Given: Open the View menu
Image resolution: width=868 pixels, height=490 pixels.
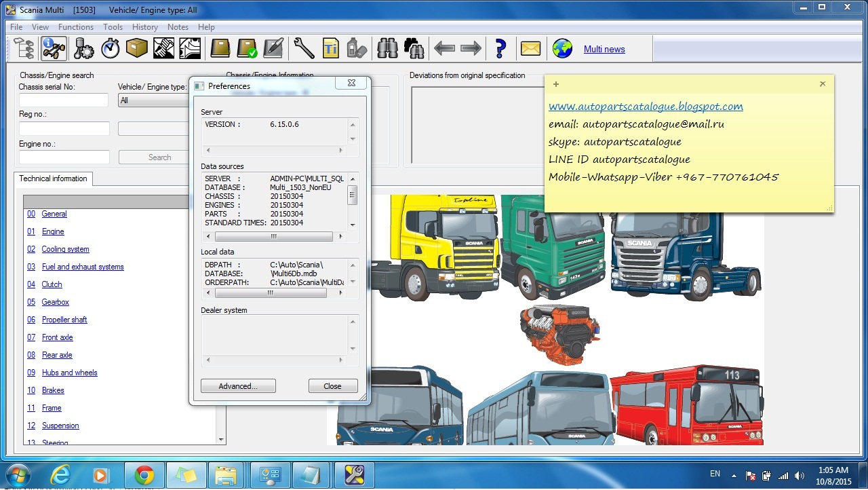Looking at the screenshot, I should [x=40, y=27].
